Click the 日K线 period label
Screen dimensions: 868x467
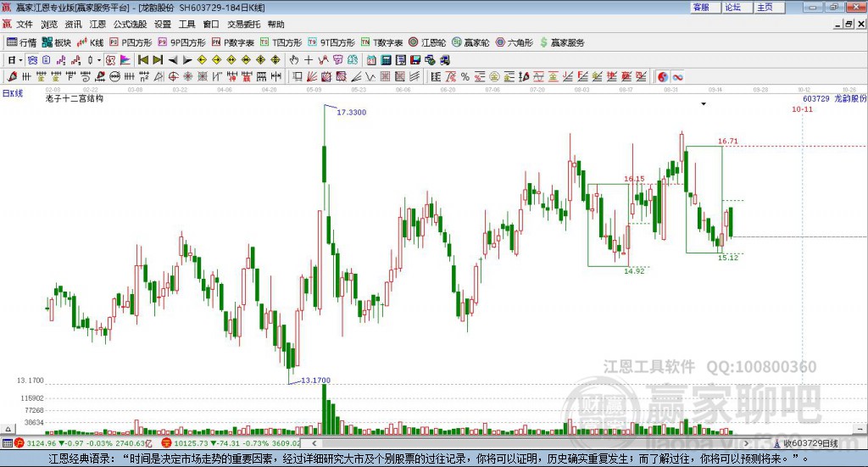tap(13, 93)
